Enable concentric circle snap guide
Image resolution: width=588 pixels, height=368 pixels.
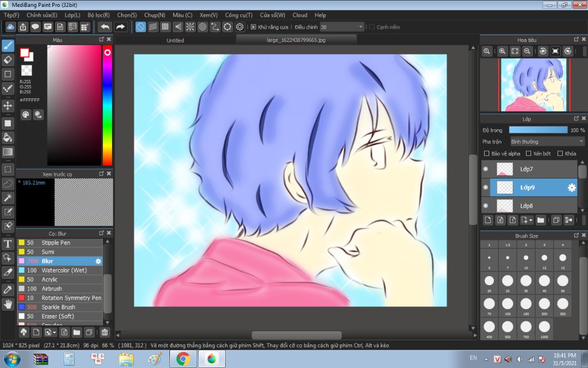203,27
